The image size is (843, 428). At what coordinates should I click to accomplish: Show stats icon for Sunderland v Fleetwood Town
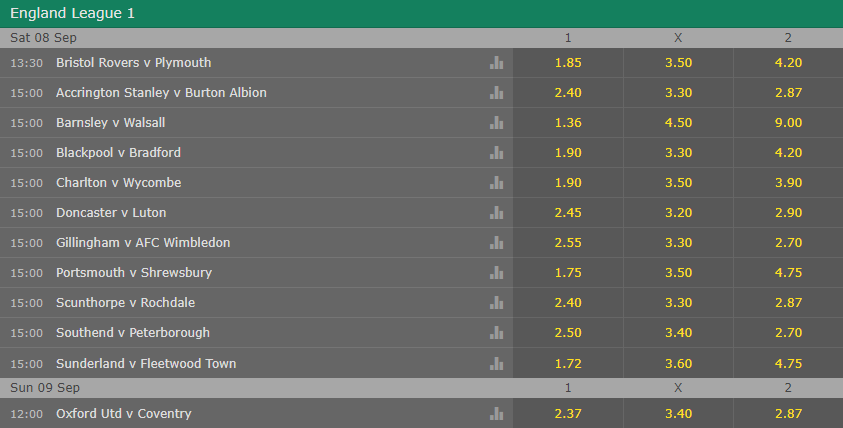[497, 363]
